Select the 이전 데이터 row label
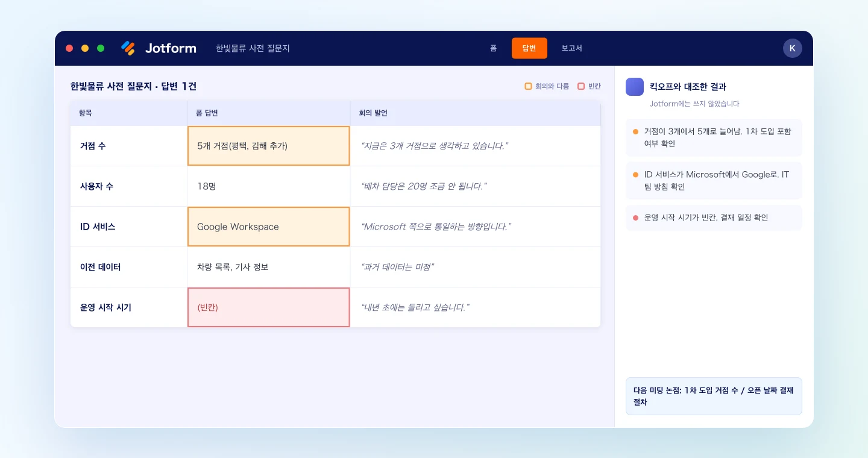 [101, 267]
